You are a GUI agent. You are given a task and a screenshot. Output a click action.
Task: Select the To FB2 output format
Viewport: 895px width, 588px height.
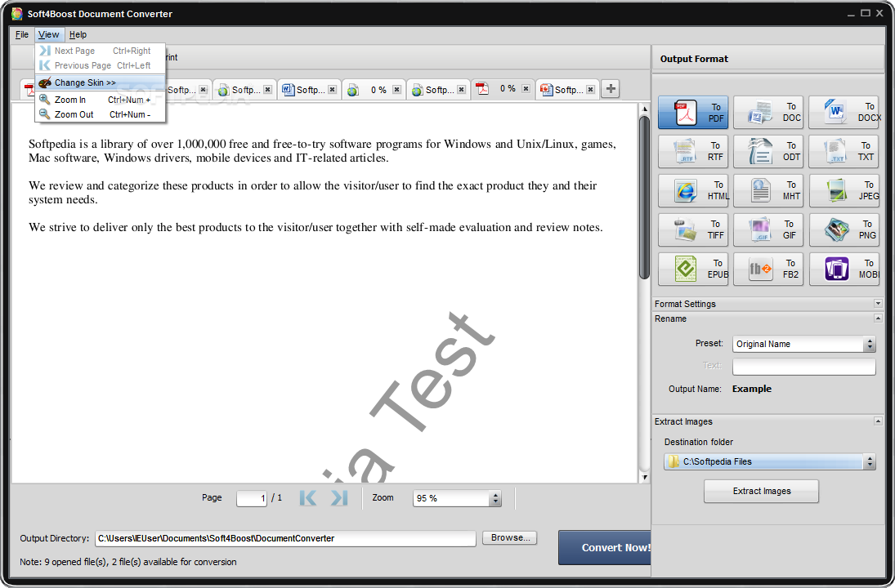768,269
